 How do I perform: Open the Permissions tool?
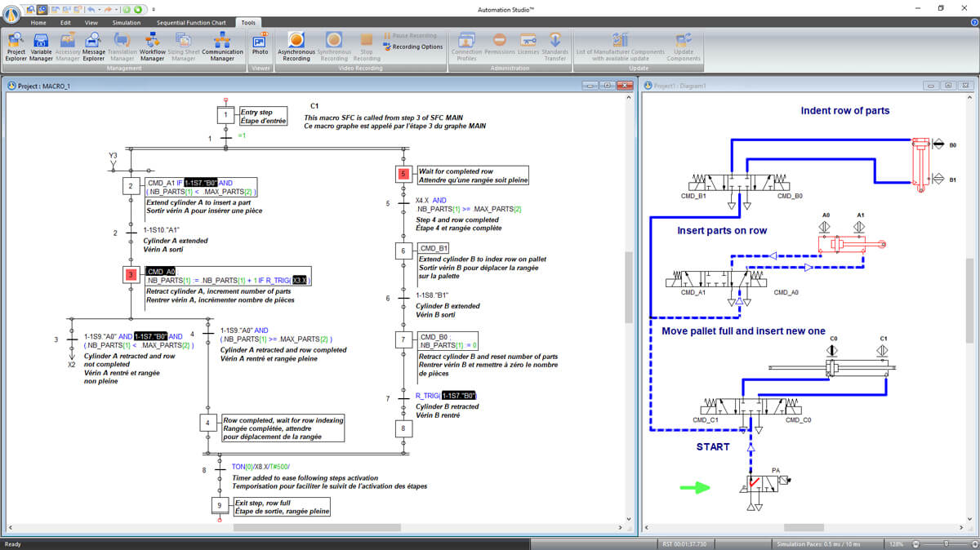pos(499,44)
